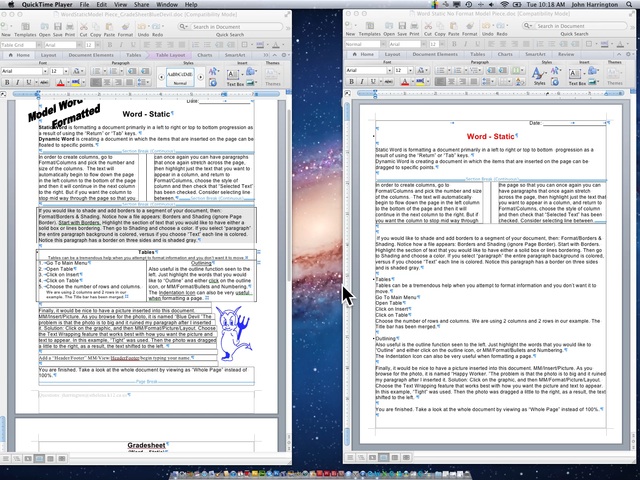Collapse ribbon chevron in No Format window

[619, 54]
